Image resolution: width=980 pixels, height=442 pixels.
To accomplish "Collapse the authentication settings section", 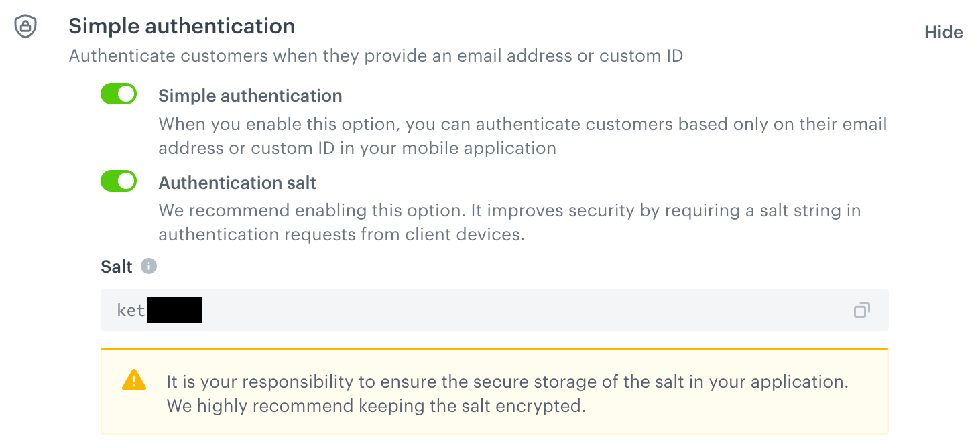I will [x=943, y=31].
